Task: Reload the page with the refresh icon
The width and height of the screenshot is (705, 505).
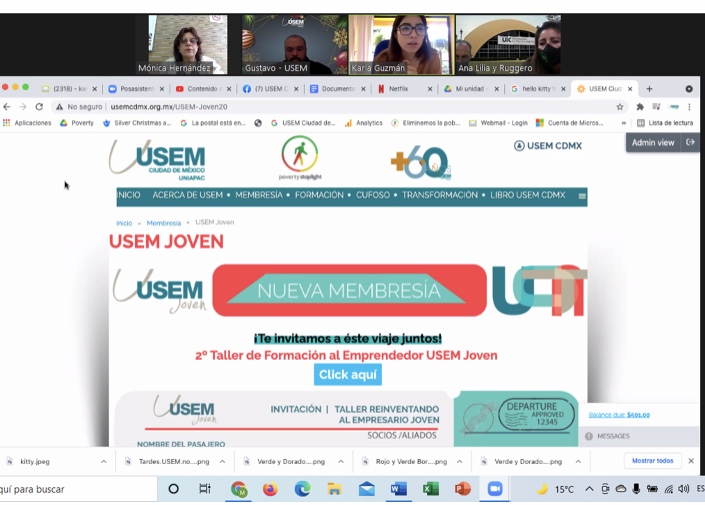Action: 39,107
